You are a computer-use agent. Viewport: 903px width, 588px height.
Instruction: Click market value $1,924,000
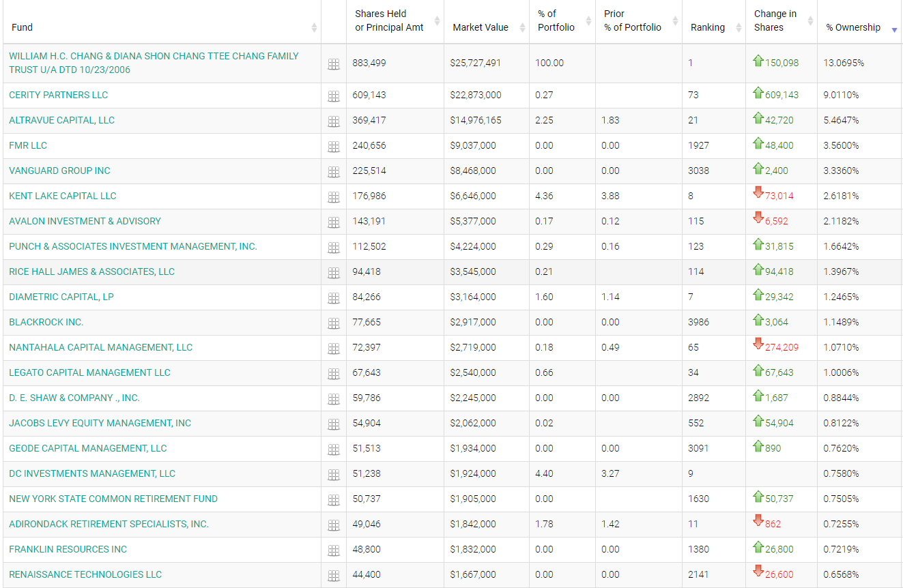click(x=473, y=473)
